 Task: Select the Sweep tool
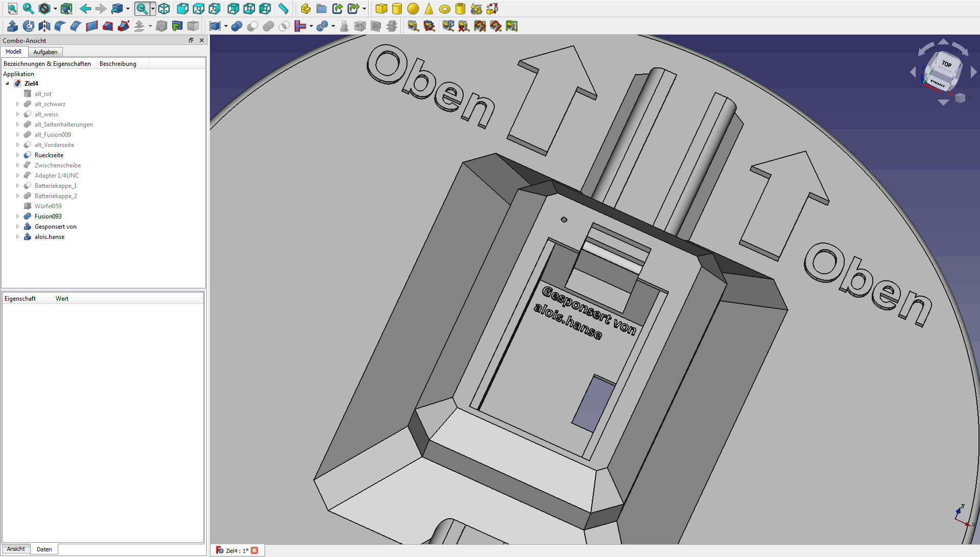point(124,26)
